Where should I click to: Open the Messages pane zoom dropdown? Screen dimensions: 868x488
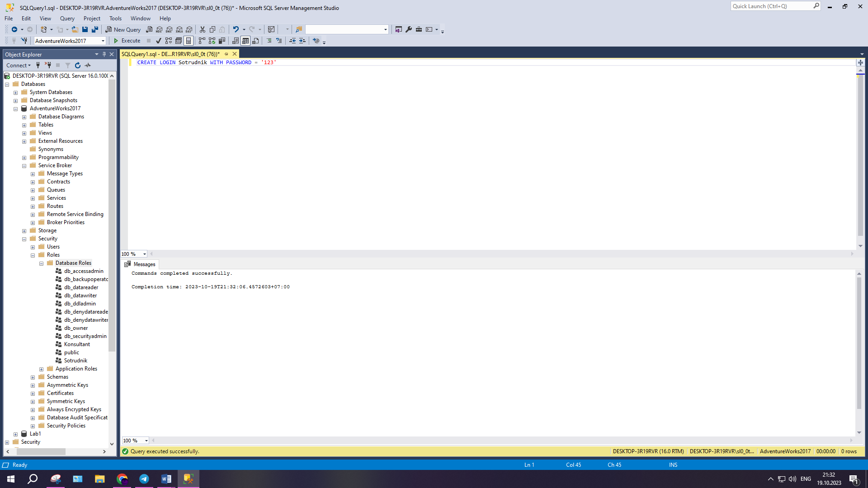click(146, 441)
